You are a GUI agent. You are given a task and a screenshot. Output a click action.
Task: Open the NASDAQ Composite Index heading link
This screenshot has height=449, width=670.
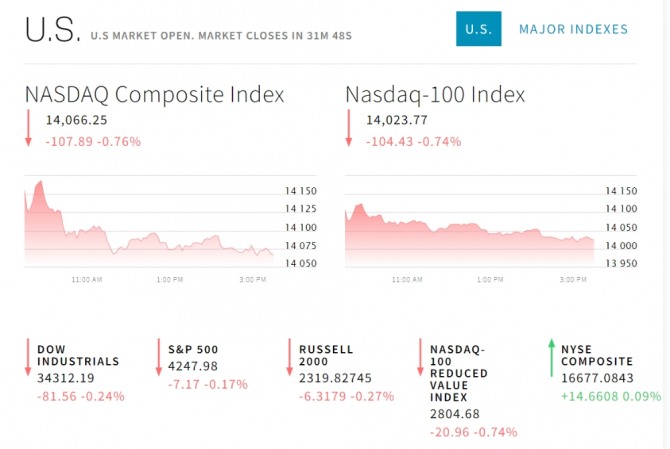tap(155, 94)
